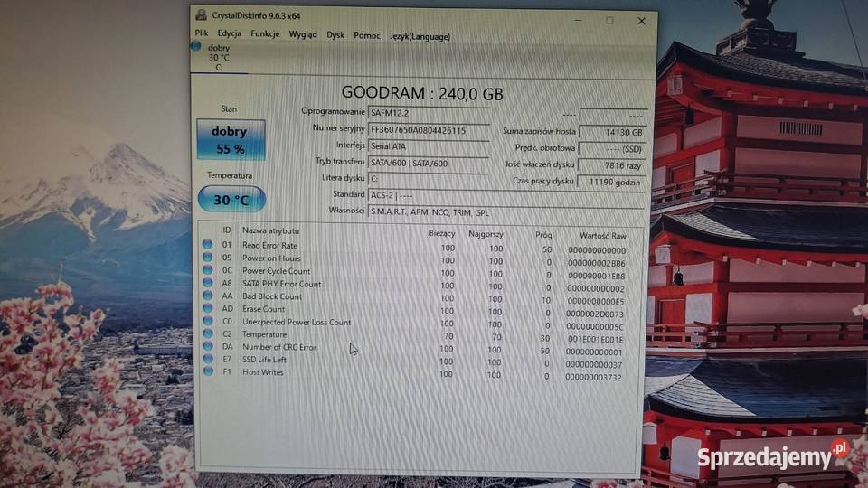Click the Power on Hours status circle
Screen dimensions: 868x488
[207, 258]
